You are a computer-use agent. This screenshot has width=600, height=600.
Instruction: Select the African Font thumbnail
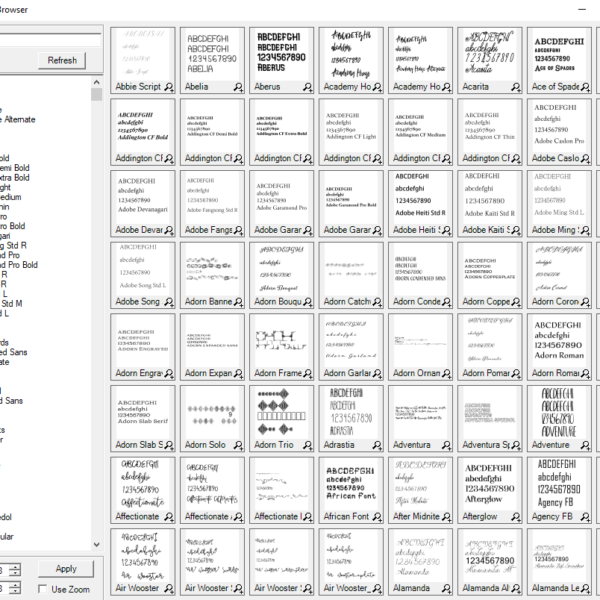[x=351, y=489]
